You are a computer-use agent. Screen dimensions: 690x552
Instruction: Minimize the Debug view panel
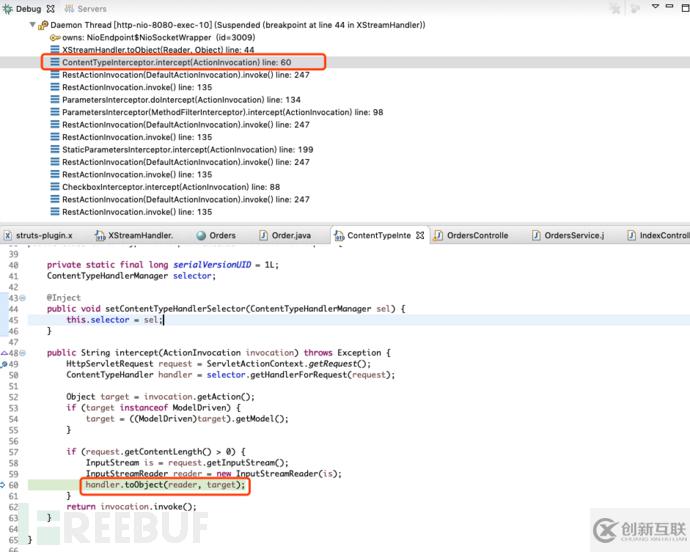coord(669,6)
